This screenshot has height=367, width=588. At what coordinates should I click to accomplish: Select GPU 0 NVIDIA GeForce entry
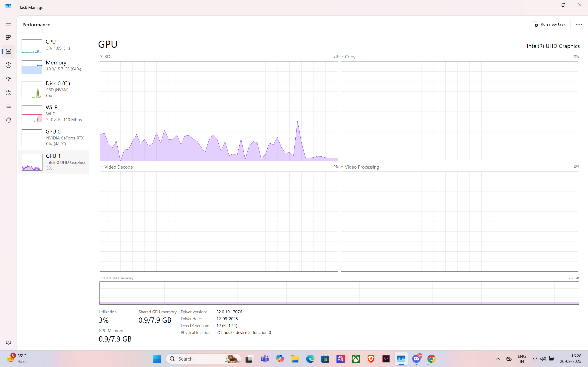pyautogui.click(x=54, y=138)
